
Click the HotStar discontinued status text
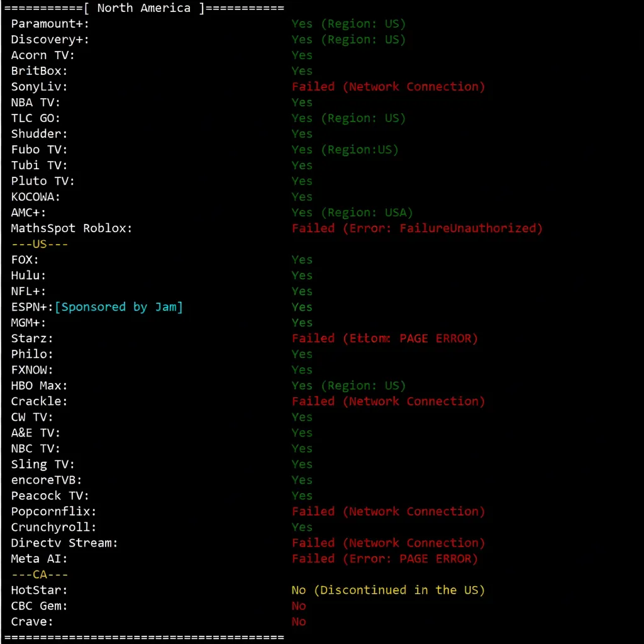[388, 590]
